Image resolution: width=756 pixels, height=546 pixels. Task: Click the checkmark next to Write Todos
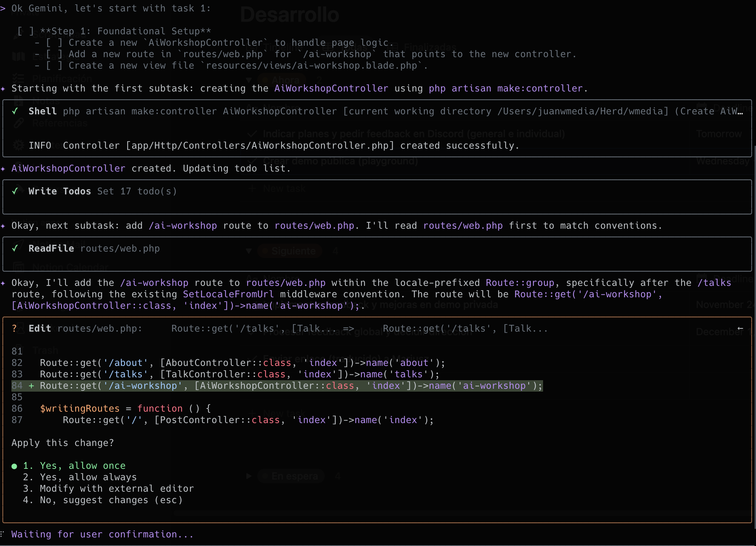(15, 191)
